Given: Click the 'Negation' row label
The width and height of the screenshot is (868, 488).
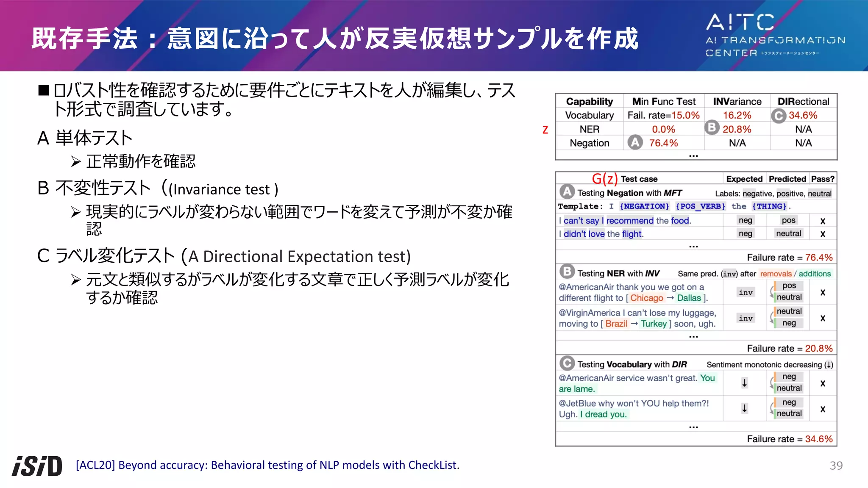Looking at the screenshot, I should click(x=590, y=143).
